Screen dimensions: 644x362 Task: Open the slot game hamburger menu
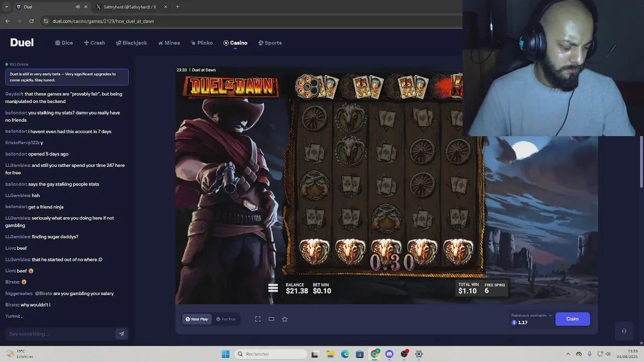tap(273, 288)
